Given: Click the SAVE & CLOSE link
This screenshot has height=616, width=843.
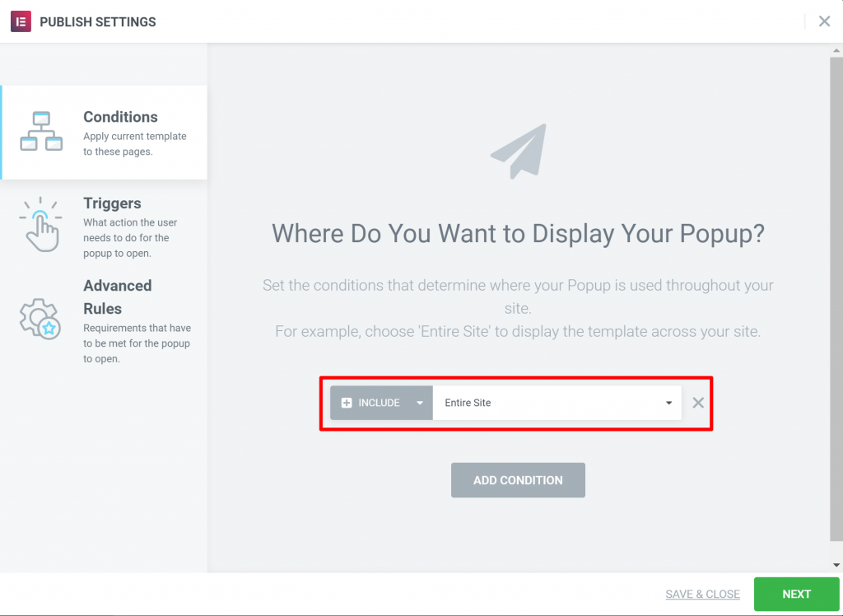Looking at the screenshot, I should click(x=702, y=594).
